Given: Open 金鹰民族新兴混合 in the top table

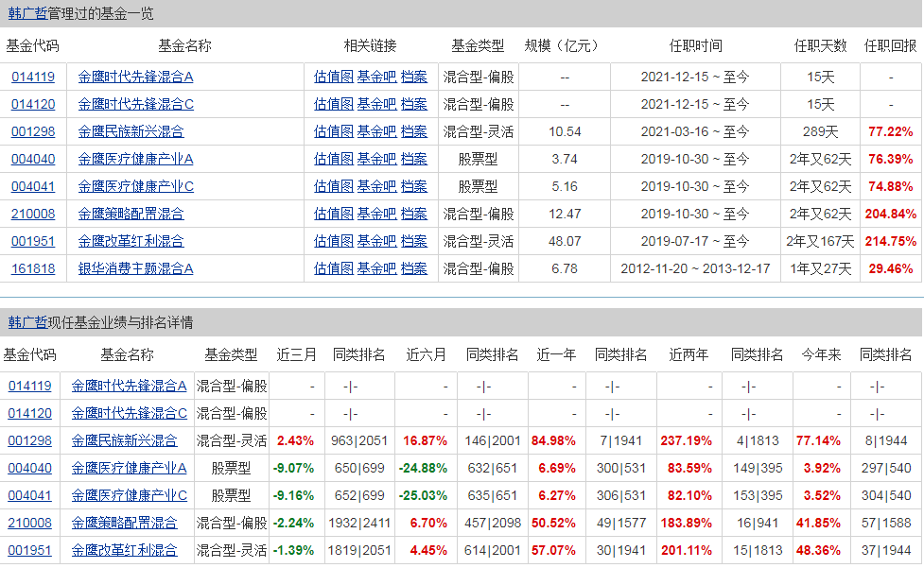Looking at the screenshot, I should tap(131, 131).
